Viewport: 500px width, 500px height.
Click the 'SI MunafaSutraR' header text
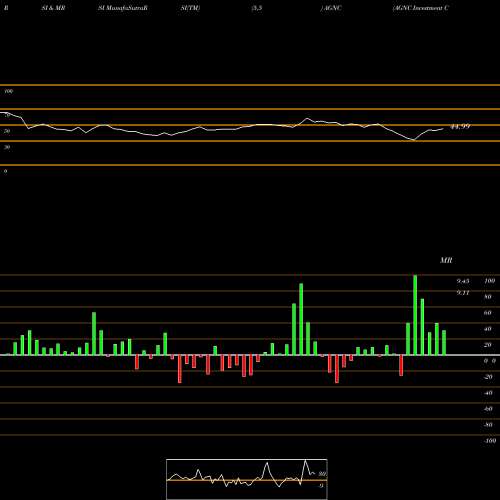pyautogui.click(x=123, y=8)
